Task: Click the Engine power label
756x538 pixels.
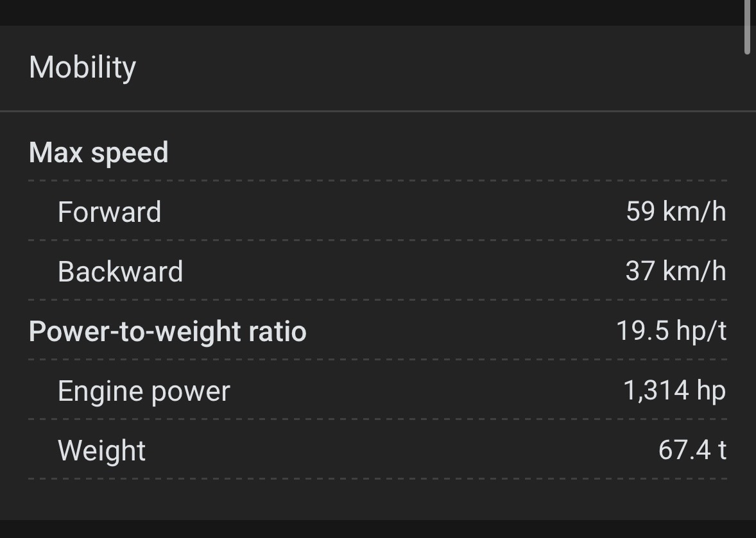Action: tap(144, 391)
